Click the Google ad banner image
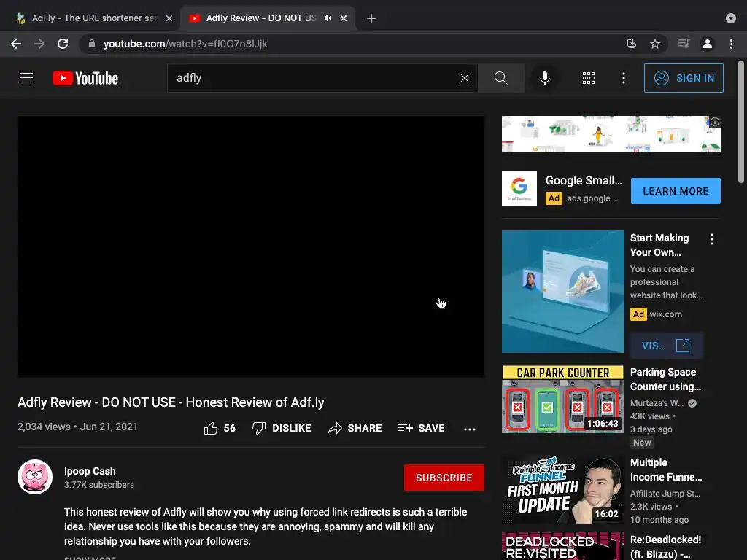Image resolution: width=747 pixels, height=560 pixels. (x=611, y=134)
